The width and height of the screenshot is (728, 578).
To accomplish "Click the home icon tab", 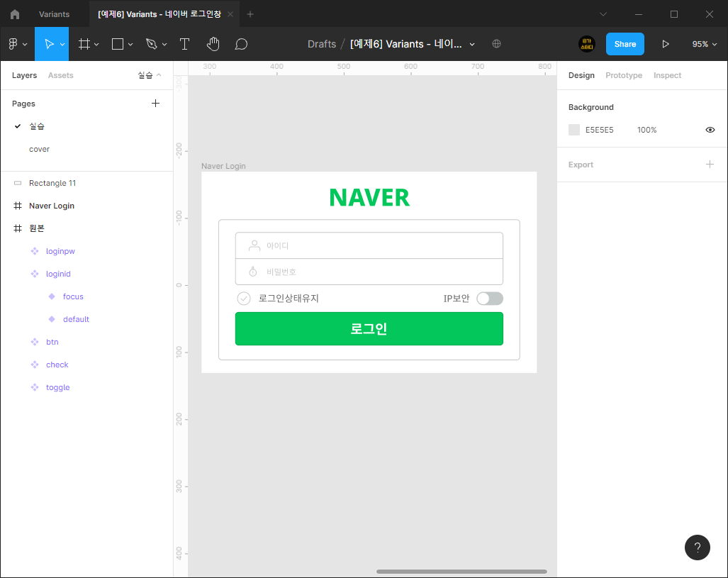I will tap(15, 14).
